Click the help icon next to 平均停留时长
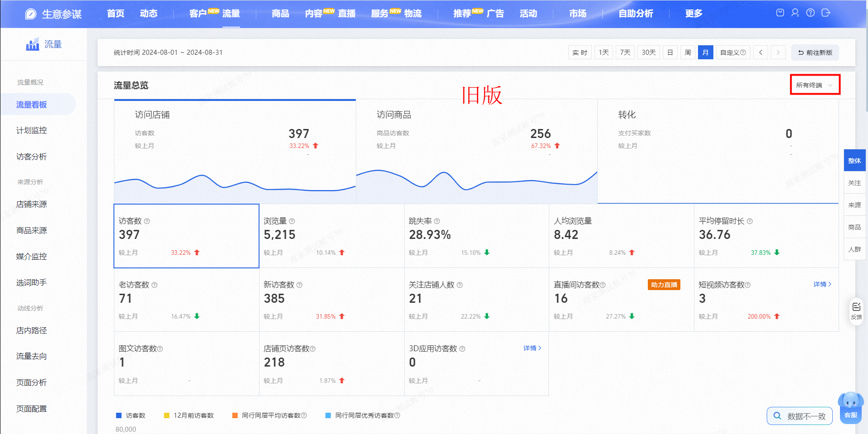 (x=750, y=221)
